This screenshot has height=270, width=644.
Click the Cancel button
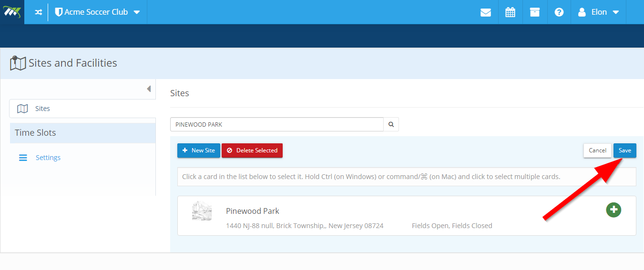click(x=597, y=150)
